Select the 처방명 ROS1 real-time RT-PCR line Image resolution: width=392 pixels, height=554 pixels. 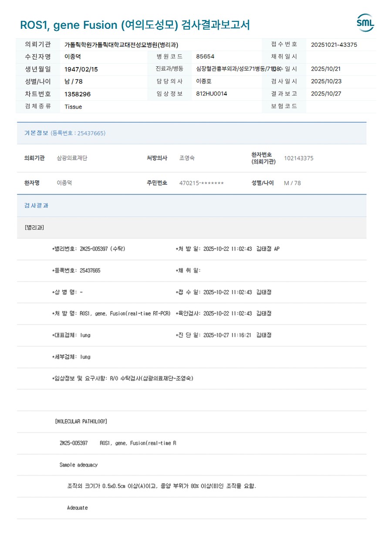click(111, 313)
